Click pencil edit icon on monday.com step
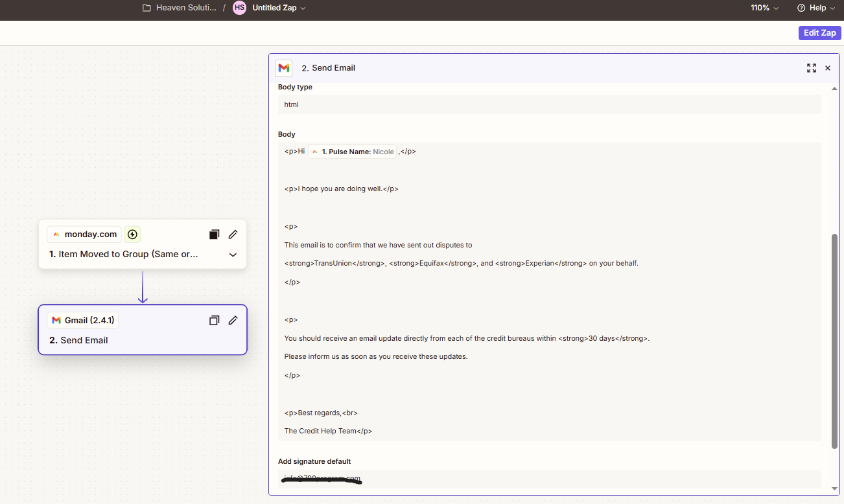This screenshot has width=844, height=504. pos(233,235)
